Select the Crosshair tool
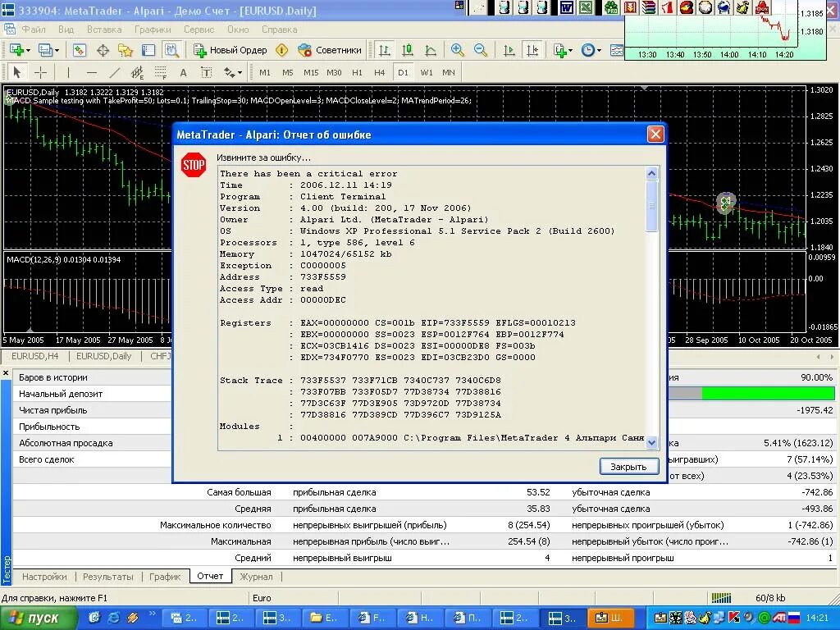 [40, 72]
